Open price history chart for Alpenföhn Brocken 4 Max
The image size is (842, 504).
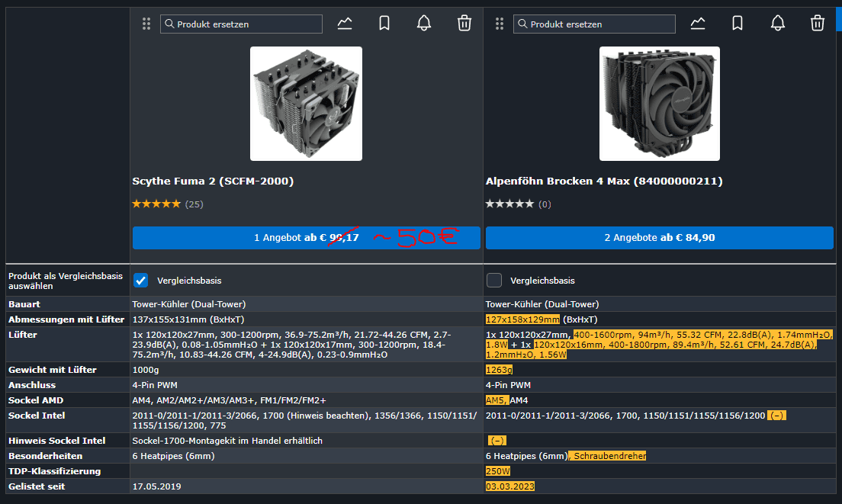(698, 24)
